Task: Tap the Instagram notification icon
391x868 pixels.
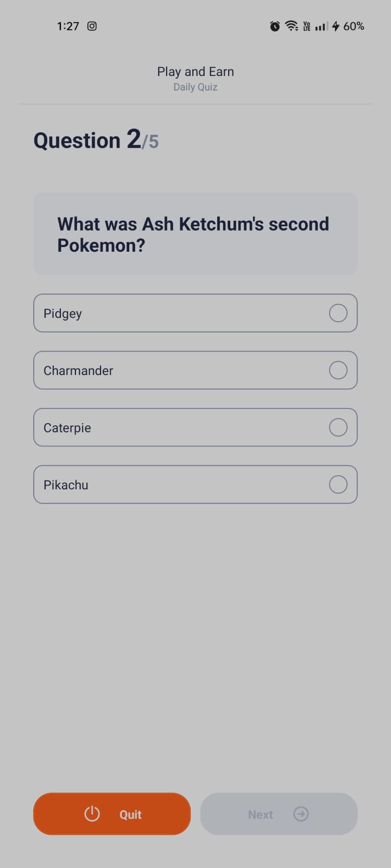Action: tap(92, 26)
